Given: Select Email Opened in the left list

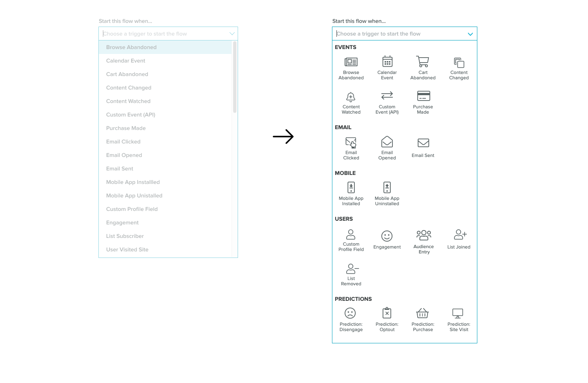Looking at the screenshot, I should pyautogui.click(x=124, y=155).
